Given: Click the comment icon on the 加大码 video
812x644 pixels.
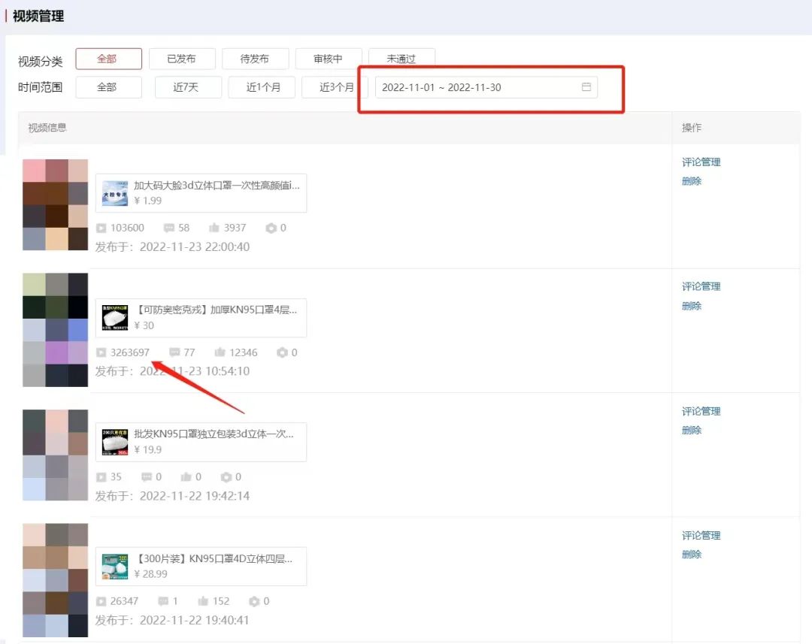Looking at the screenshot, I should coord(167,227).
